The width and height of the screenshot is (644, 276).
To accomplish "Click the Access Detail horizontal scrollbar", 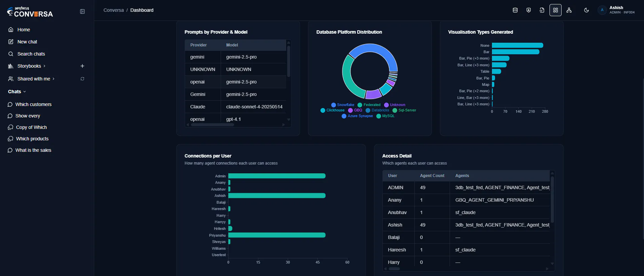I will [394, 269].
